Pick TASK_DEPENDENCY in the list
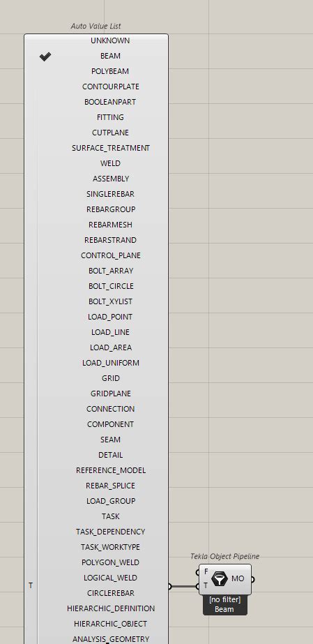313x644 pixels. [x=110, y=532]
